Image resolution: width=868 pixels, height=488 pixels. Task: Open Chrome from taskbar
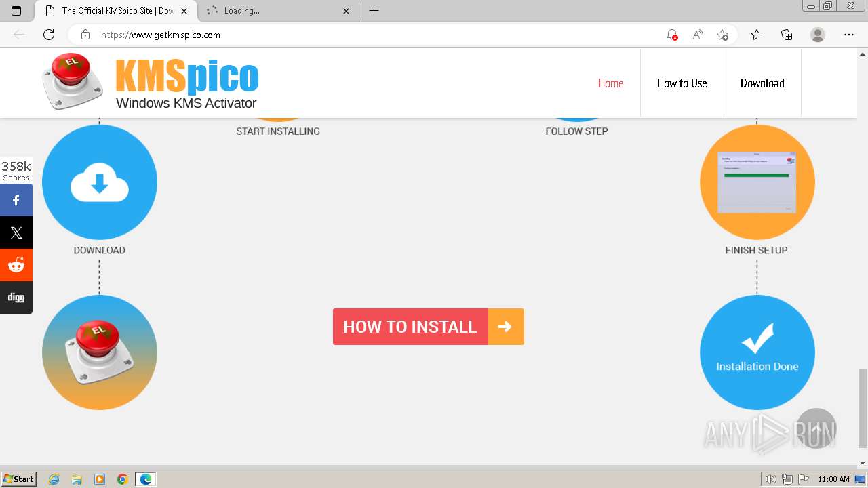[x=123, y=479]
